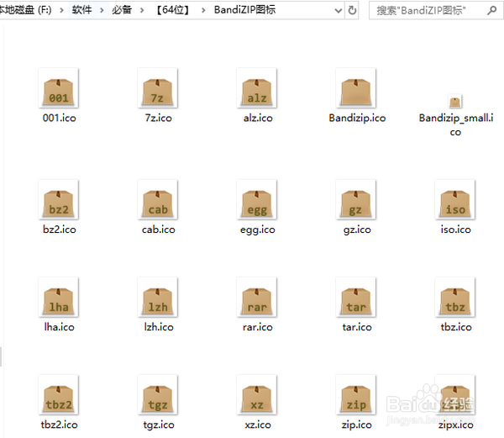This screenshot has height=438, width=504.
Task: Select the tbz.ico file icon
Action: tap(455, 297)
